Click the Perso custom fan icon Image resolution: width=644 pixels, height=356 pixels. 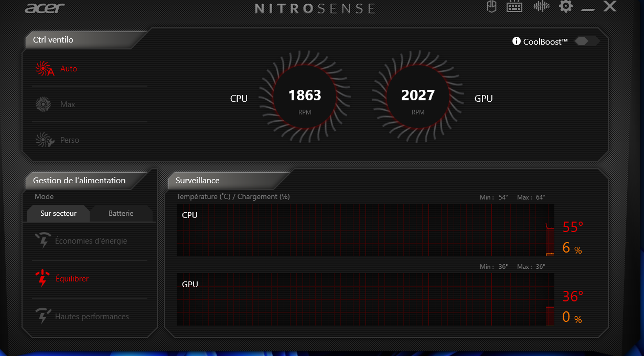tap(44, 140)
